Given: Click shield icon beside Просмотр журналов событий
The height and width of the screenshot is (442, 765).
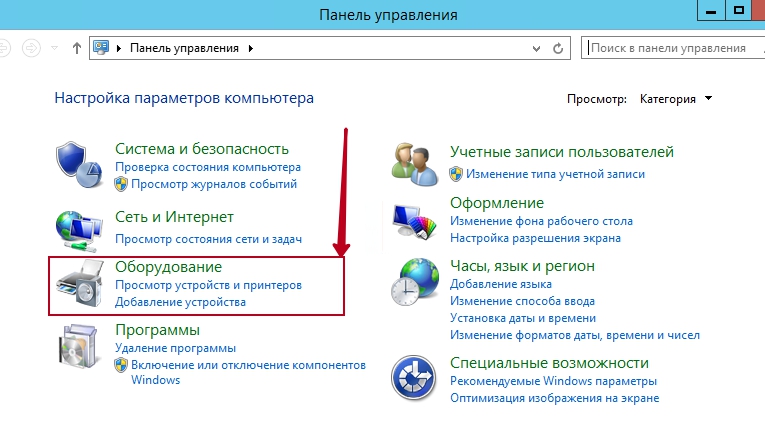Looking at the screenshot, I should (x=121, y=184).
